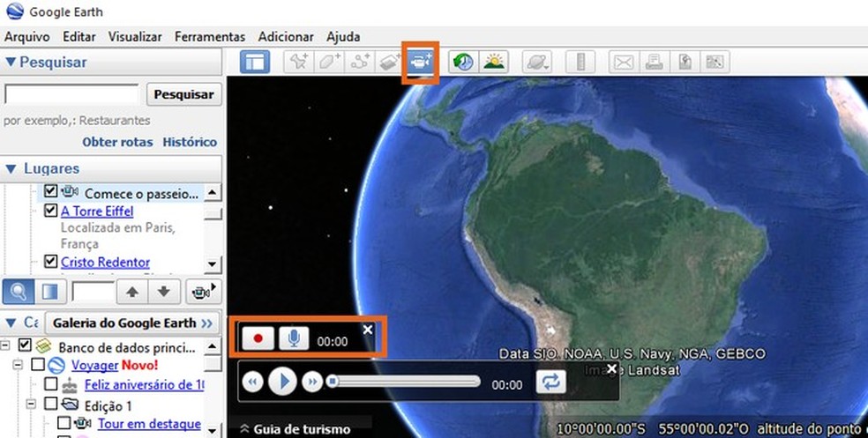Select the Ruler tool
The image size is (868, 438).
point(580,62)
